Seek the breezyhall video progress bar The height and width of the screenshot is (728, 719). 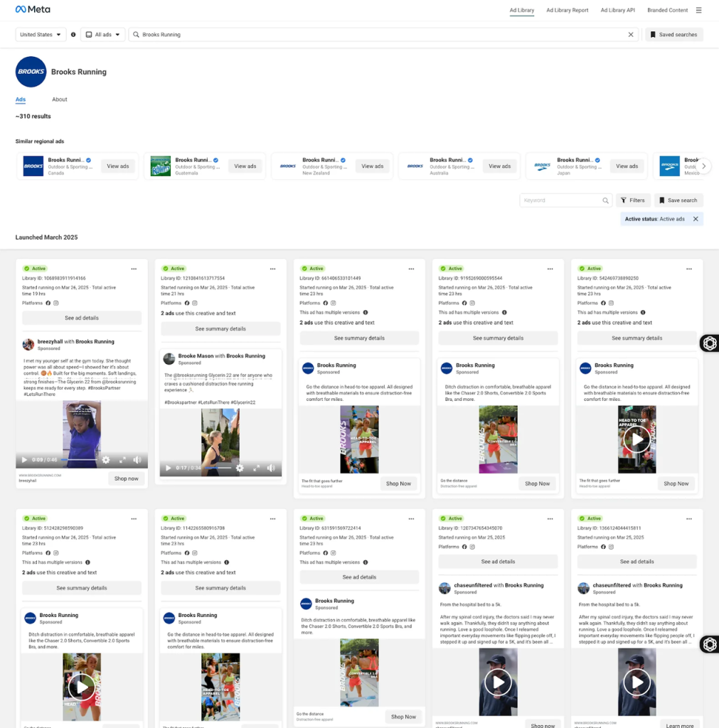tap(79, 460)
